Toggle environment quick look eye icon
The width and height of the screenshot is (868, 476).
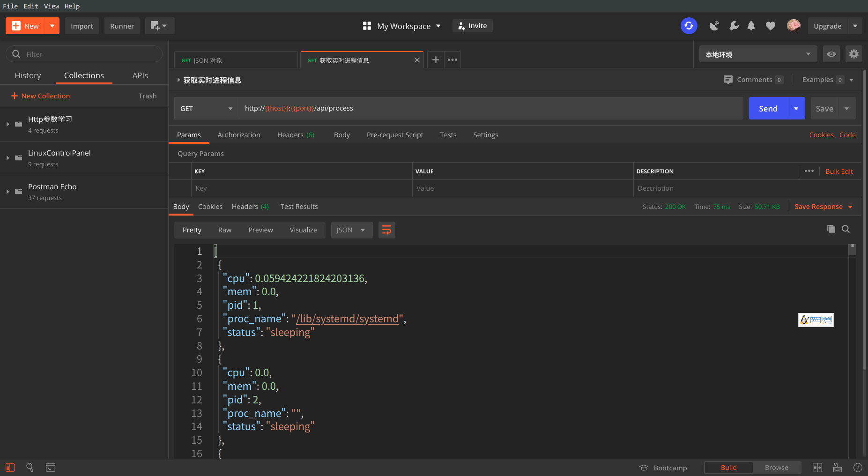831,54
